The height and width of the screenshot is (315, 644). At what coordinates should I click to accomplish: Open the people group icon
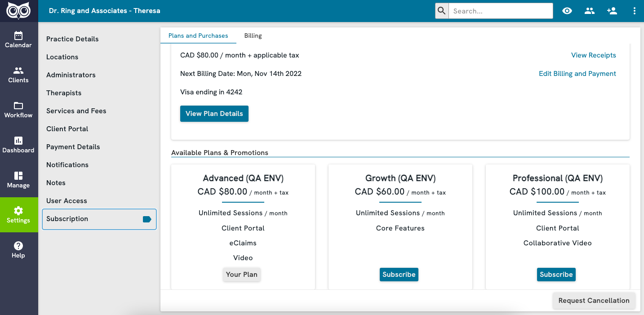pyautogui.click(x=590, y=11)
